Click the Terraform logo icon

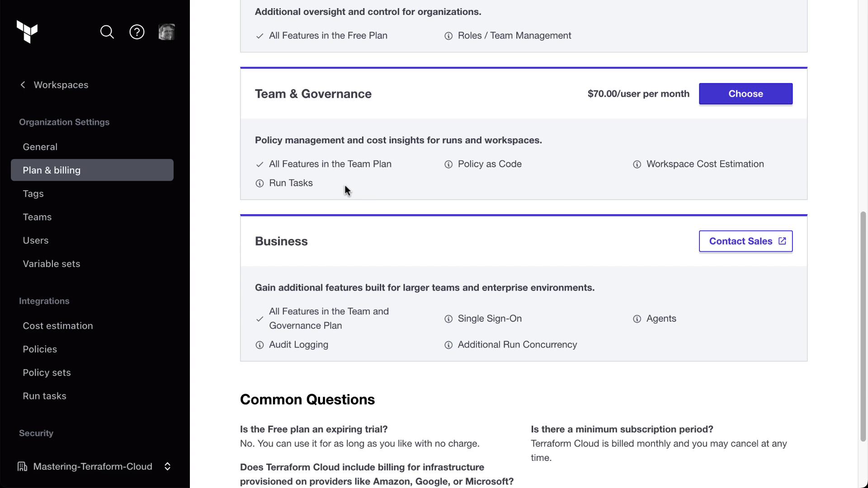pos(27,32)
